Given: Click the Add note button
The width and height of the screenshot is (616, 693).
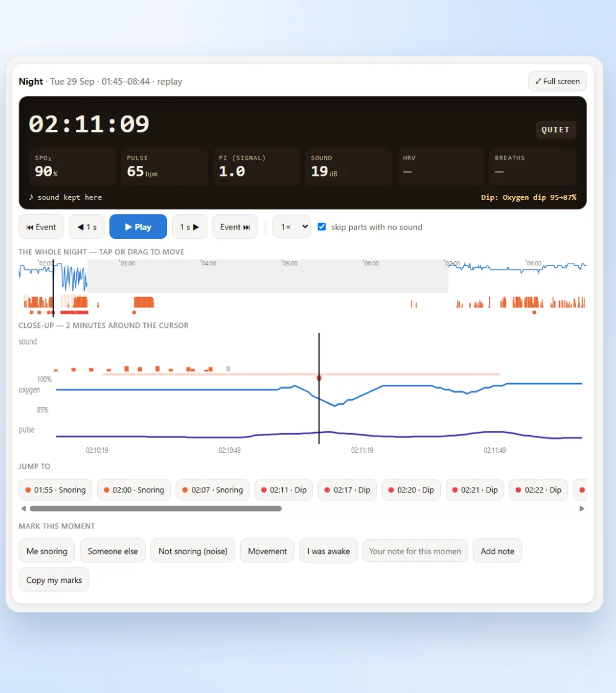Looking at the screenshot, I should coord(498,551).
